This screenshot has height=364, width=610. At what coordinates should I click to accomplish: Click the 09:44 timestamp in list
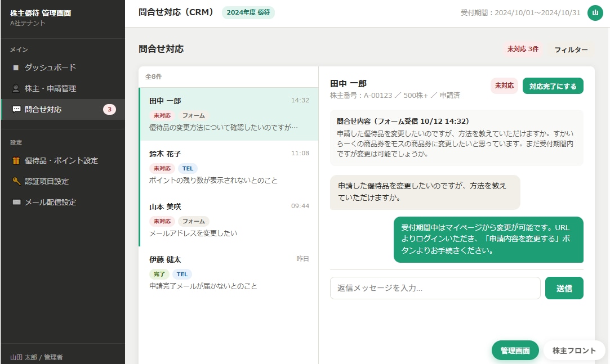click(300, 206)
